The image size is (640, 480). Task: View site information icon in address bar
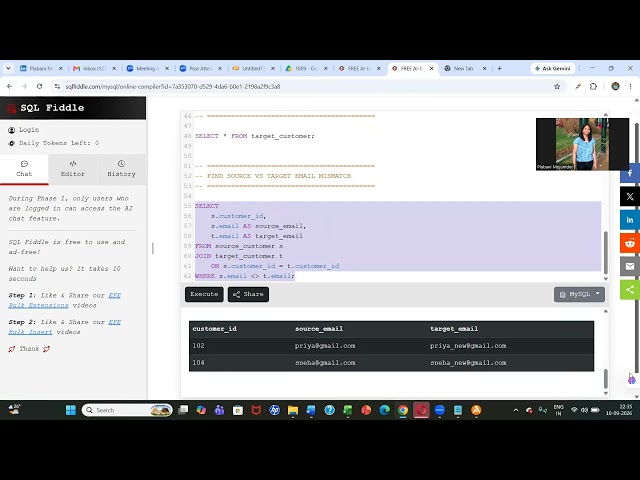click(57, 87)
